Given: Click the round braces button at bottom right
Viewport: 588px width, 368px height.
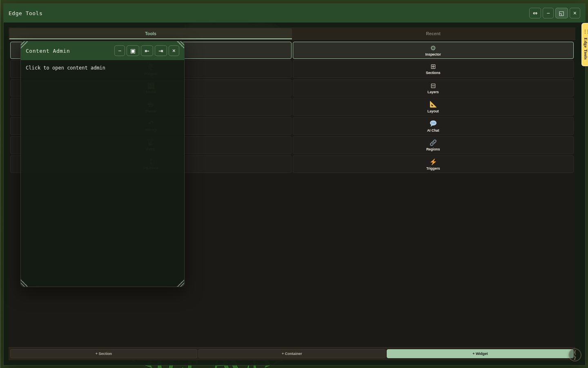Looking at the screenshot, I should (x=575, y=355).
